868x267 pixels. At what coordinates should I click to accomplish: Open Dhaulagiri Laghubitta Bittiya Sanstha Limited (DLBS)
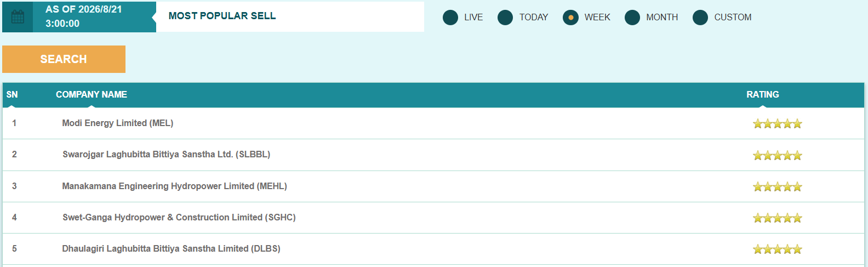(x=171, y=248)
